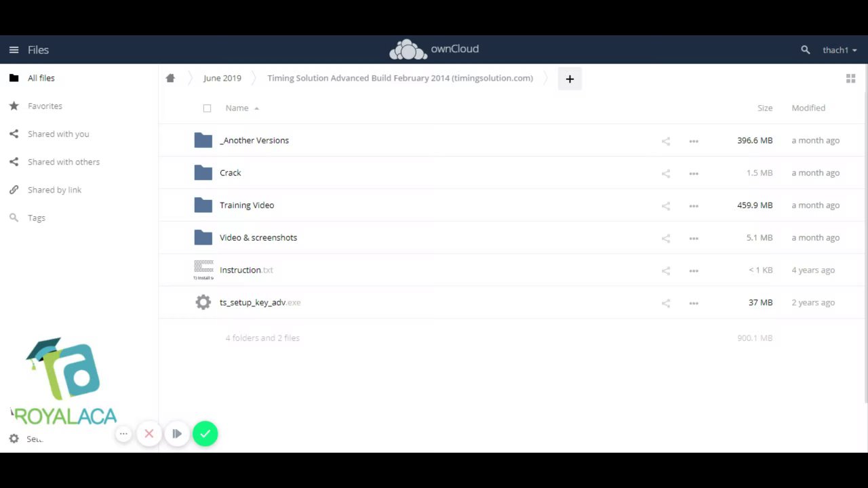Open Video & screenshots folder name
Screen dimensions: 868x488
(x=258, y=238)
